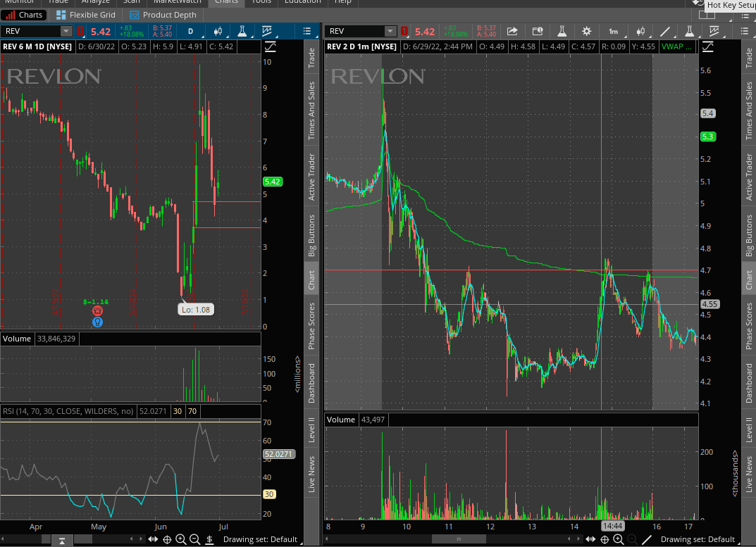The width and height of the screenshot is (756, 547).
Task: Open right chart drawings menu icon
Action: (714, 31)
